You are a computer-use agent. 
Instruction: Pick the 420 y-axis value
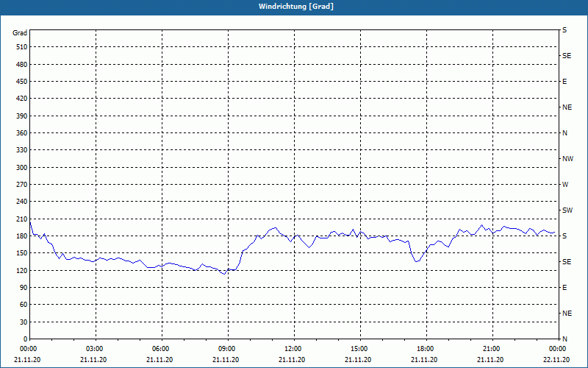(x=22, y=99)
